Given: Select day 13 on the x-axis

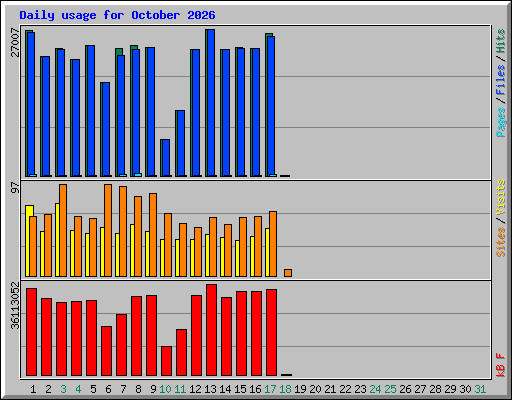Looking at the screenshot, I should tap(210, 389).
